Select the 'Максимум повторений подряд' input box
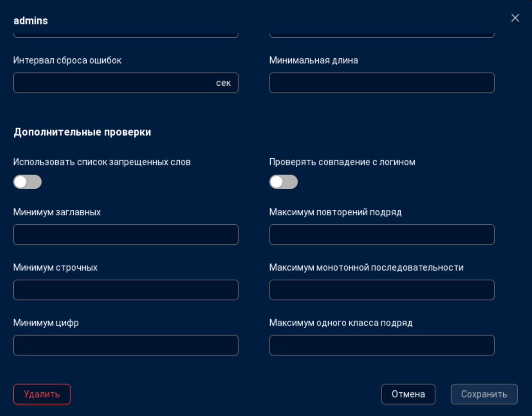Viewport: 532px width, 416px height. pos(381,235)
